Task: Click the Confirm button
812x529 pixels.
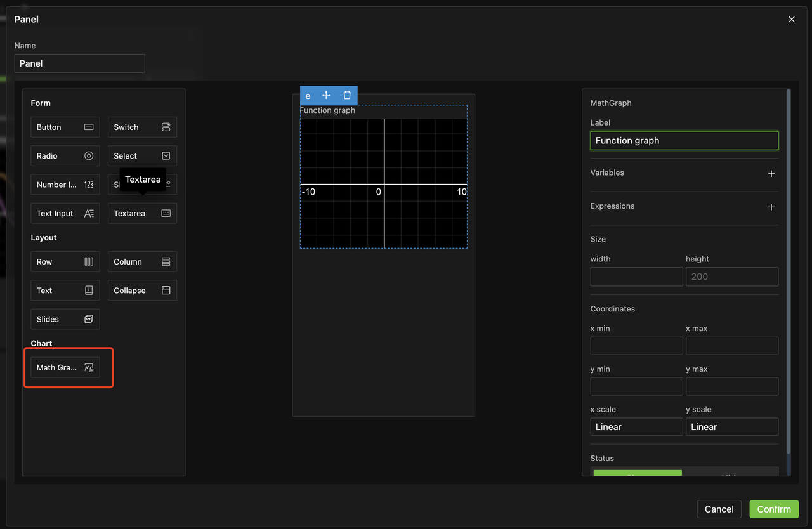Action: [x=773, y=509]
